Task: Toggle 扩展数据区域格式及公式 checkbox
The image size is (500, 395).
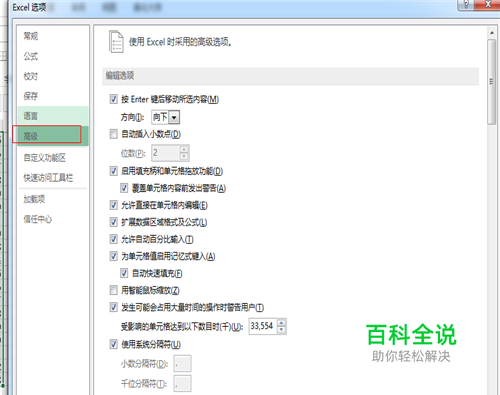Action: 114,222
